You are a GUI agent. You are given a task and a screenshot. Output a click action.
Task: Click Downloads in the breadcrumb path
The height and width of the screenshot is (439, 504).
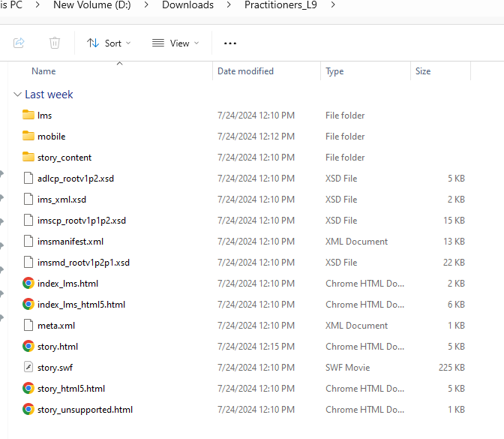tap(187, 5)
